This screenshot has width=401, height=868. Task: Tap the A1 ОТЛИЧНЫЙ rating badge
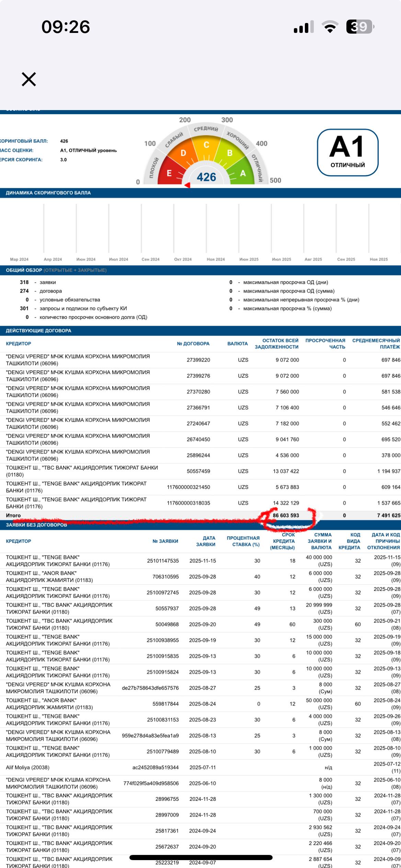point(347,152)
